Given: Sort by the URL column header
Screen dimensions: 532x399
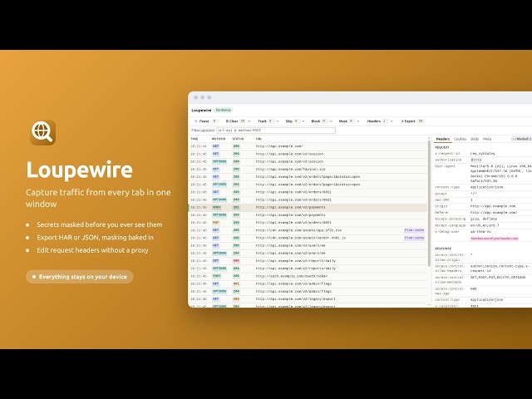Looking at the screenshot, I should (259, 139).
